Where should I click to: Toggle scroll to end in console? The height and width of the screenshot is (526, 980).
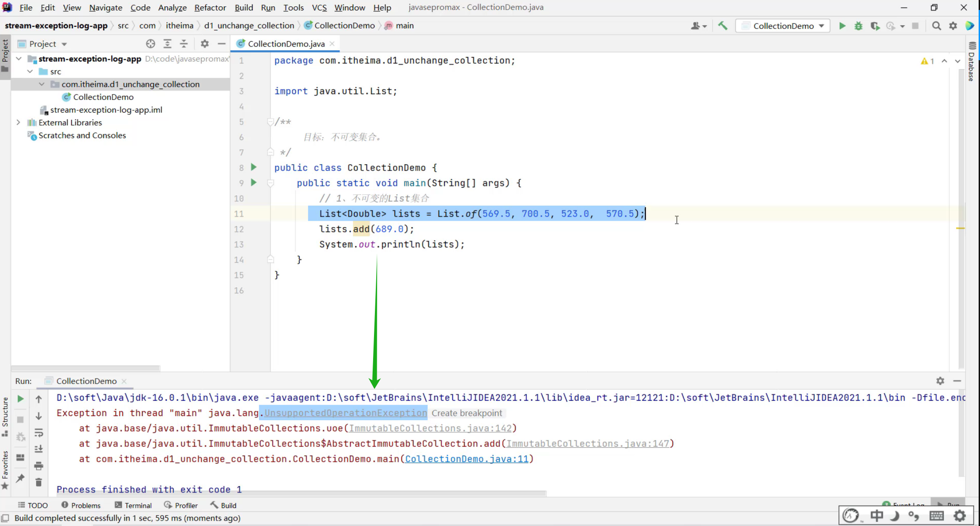39,449
